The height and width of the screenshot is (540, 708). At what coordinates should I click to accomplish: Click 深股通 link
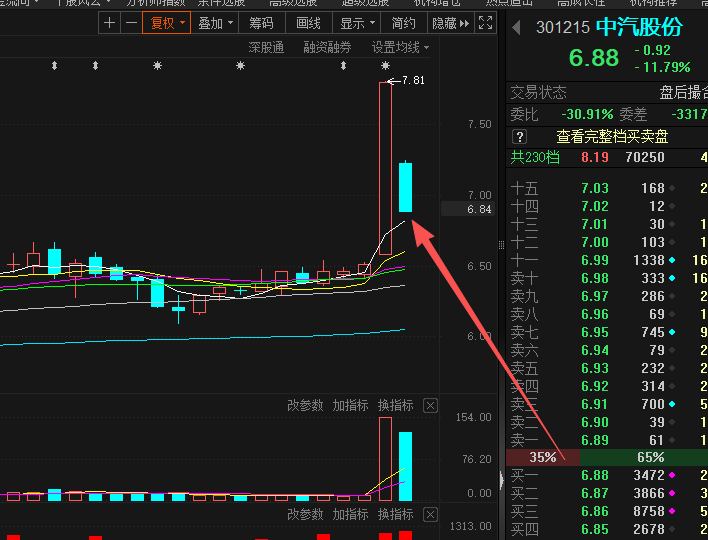point(266,47)
